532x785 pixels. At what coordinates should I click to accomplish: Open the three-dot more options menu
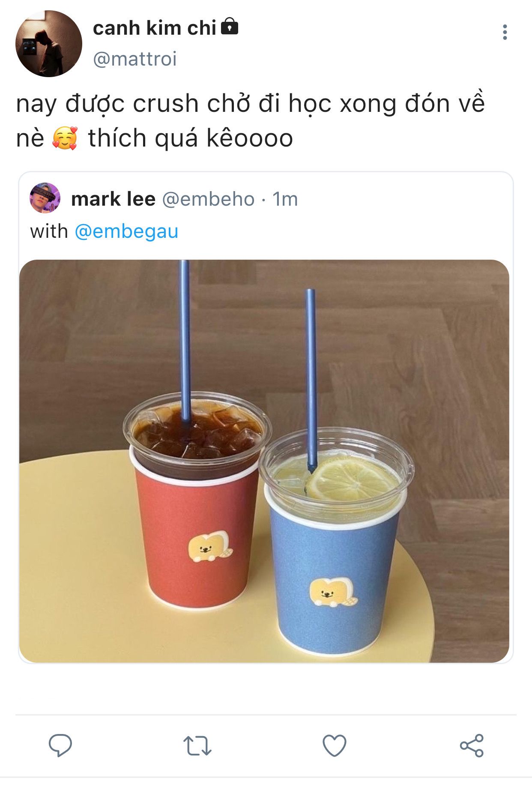505,32
